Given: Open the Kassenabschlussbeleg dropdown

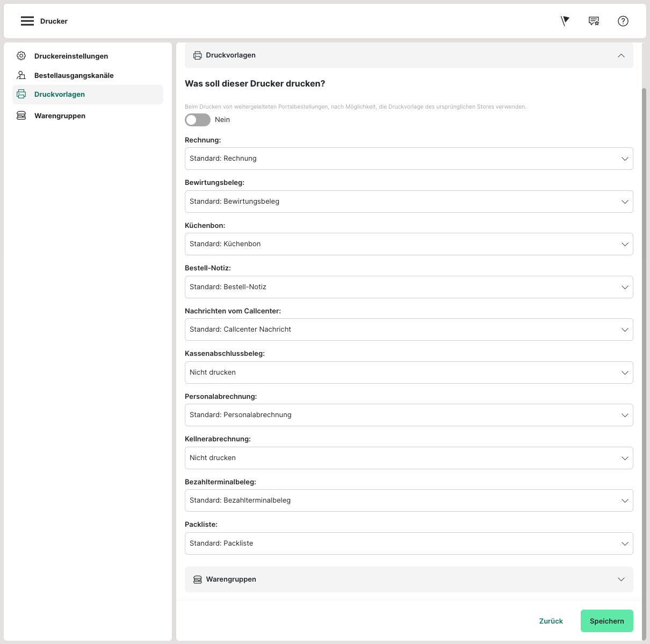Looking at the screenshot, I should point(408,373).
